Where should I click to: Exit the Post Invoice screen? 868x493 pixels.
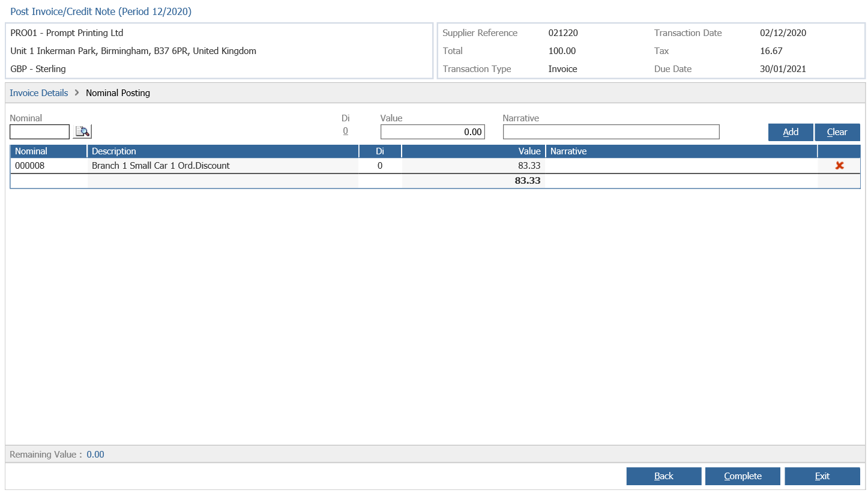(822, 476)
